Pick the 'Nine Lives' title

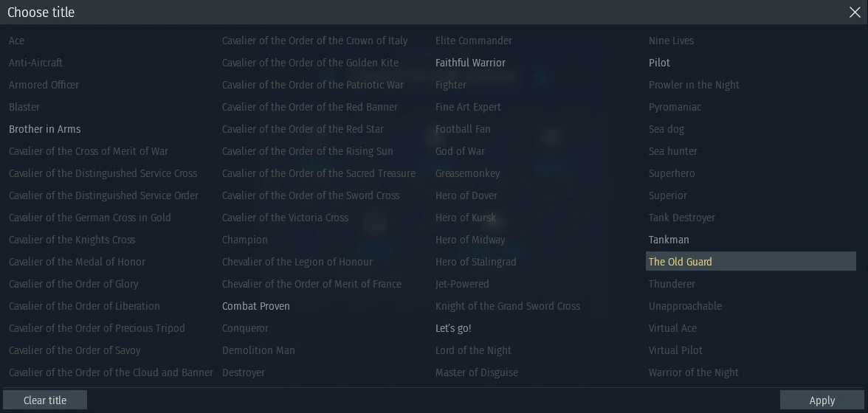(x=671, y=41)
